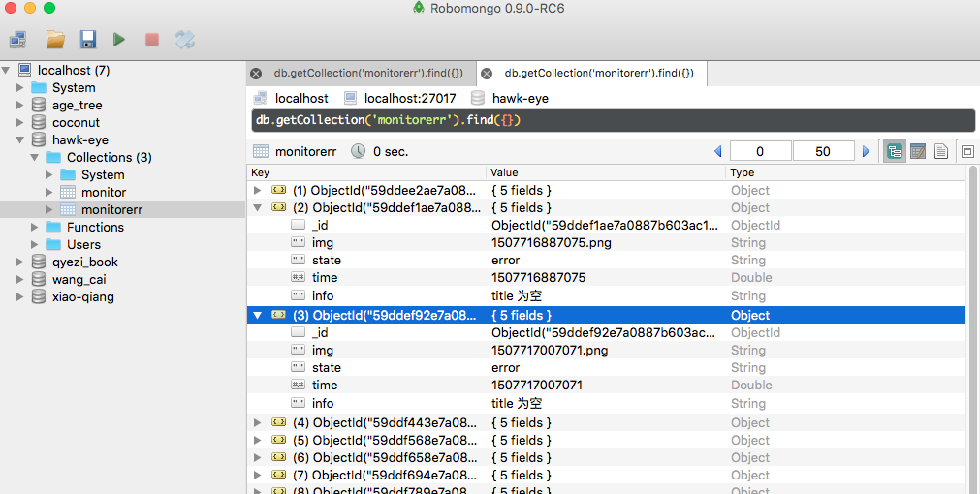Open file with the folder toolbar icon

[x=55, y=40]
